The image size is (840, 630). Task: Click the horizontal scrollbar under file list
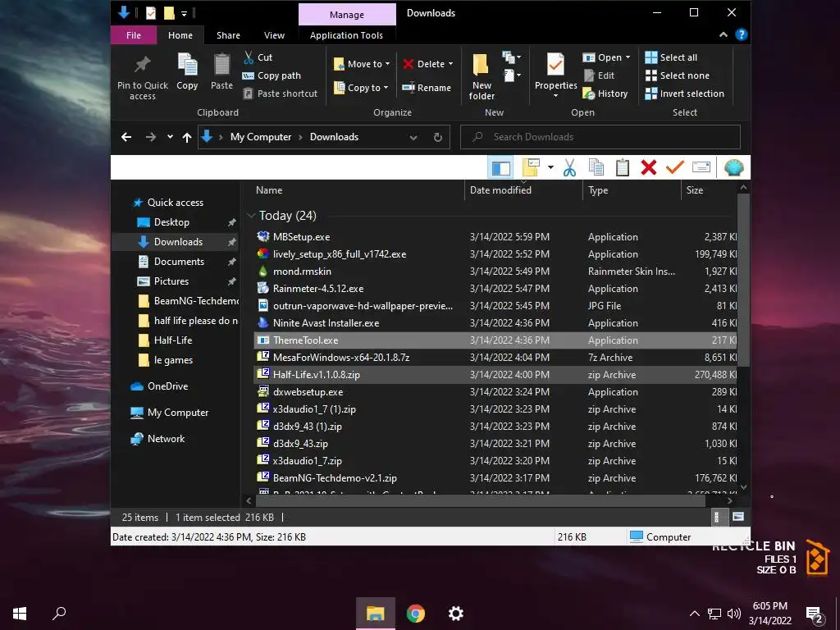(x=481, y=500)
